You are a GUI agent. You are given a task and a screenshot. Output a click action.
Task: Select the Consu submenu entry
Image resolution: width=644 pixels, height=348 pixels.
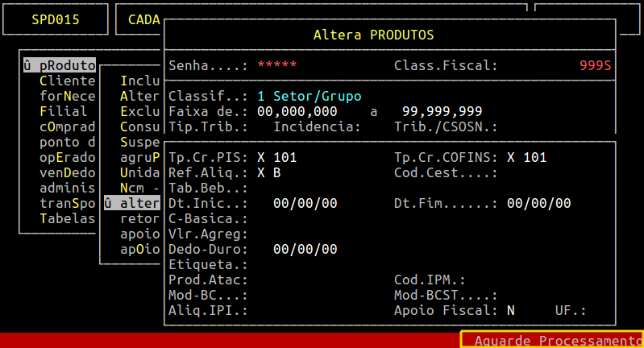(136, 126)
